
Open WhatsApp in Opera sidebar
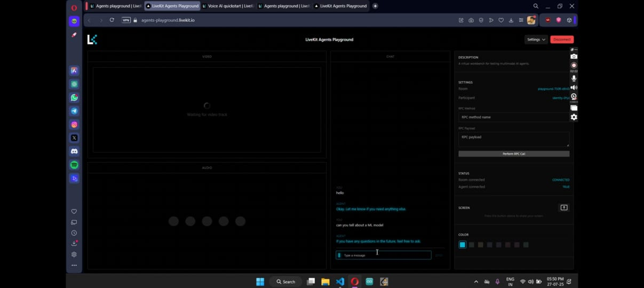(74, 98)
